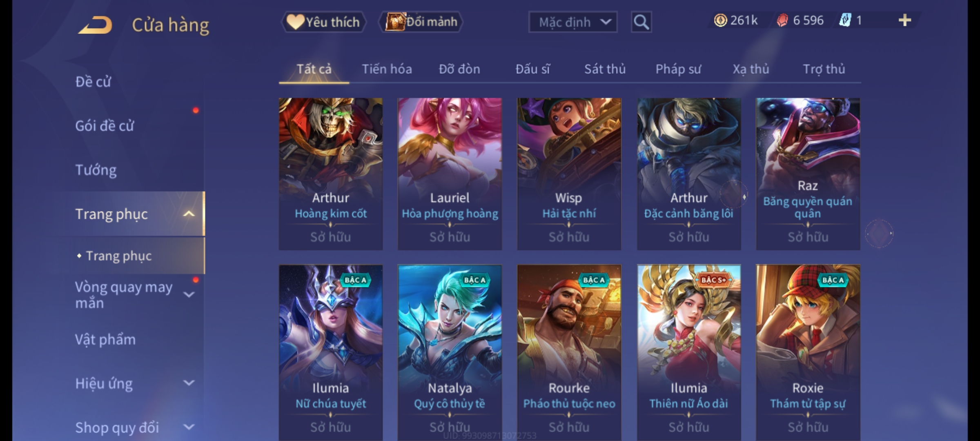Expand Vòng quay may mắn section

coord(189,294)
